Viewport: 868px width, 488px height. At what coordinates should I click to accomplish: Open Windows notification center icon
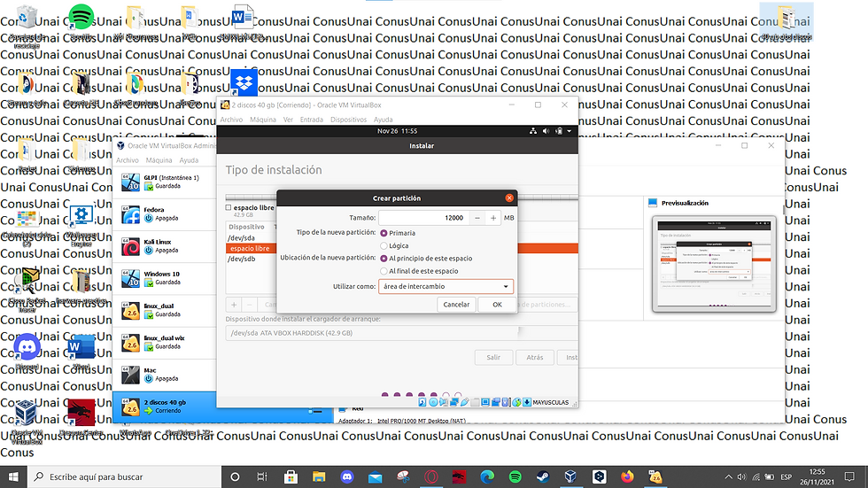coord(849,477)
